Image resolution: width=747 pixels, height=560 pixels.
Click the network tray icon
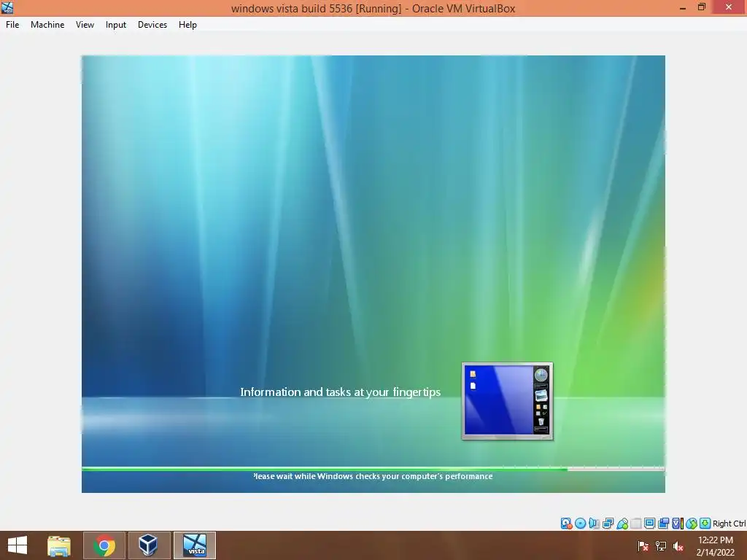tap(661, 546)
